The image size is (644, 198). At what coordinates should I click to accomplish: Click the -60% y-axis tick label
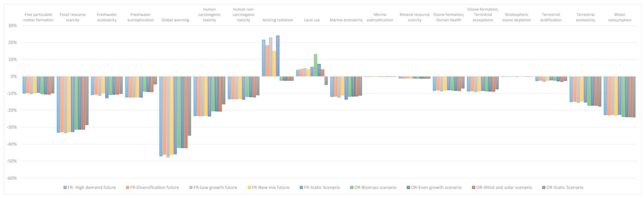click(12, 178)
